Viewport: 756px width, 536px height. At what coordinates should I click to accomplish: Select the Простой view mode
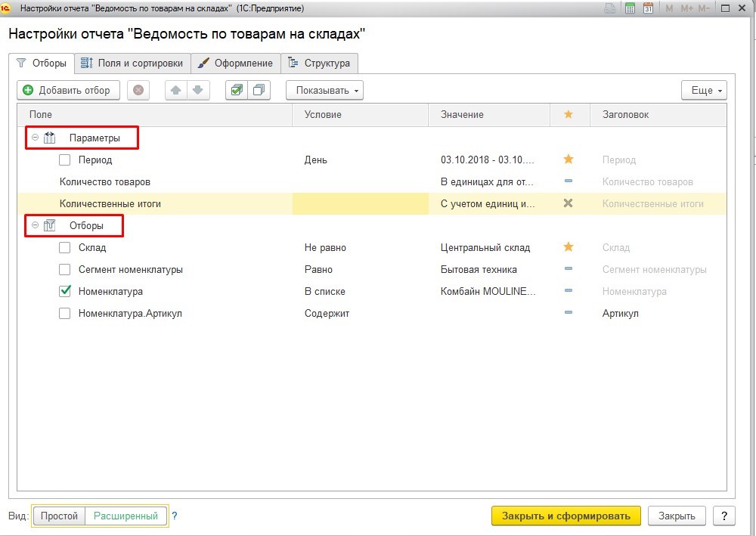coord(59,516)
